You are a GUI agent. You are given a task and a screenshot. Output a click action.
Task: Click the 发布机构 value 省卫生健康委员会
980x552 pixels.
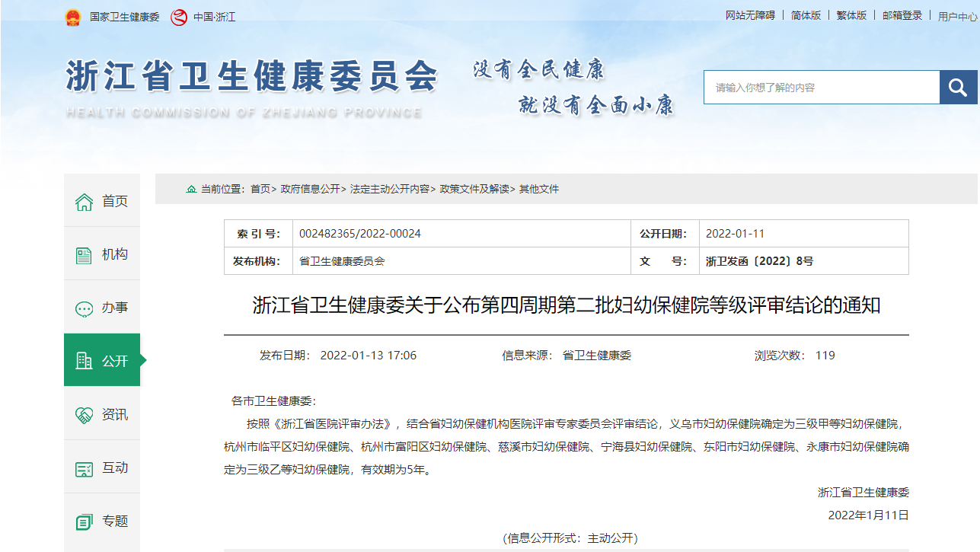(x=342, y=261)
